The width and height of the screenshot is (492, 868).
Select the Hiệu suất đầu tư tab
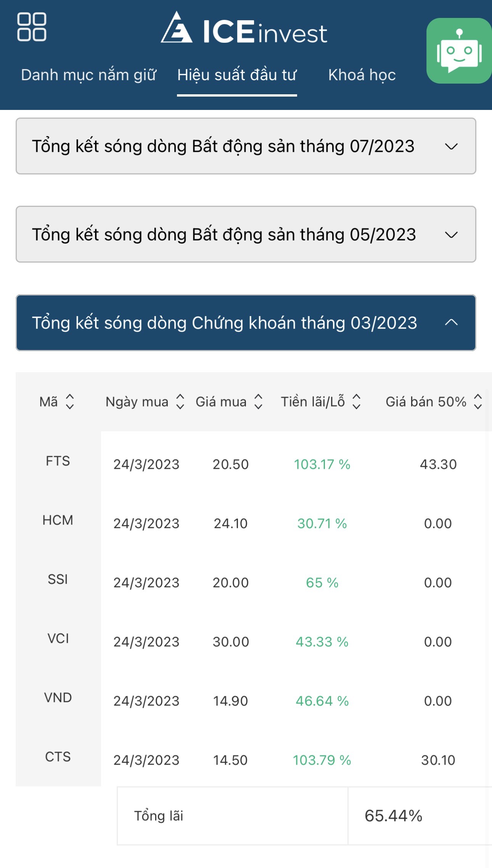(x=237, y=75)
